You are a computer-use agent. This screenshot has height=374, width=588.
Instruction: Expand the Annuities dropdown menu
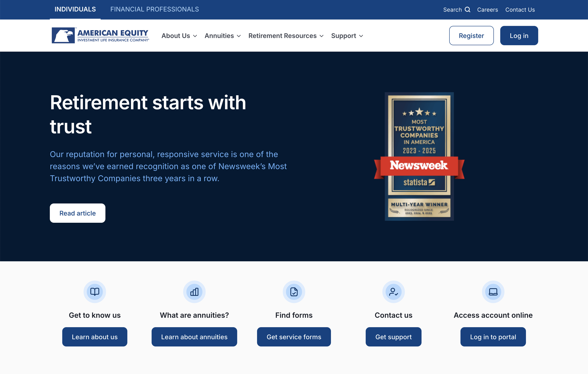tap(223, 36)
